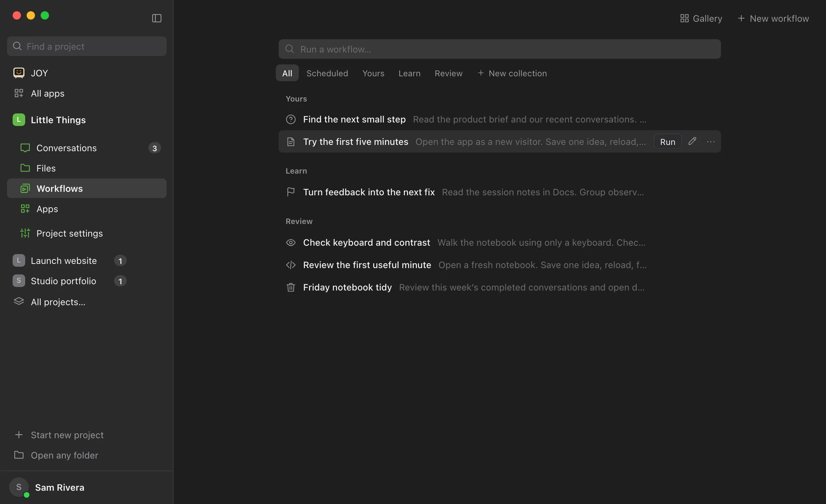Open Find the next small step workflow
This screenshot has width=826, height=504.
click(499, 119)
